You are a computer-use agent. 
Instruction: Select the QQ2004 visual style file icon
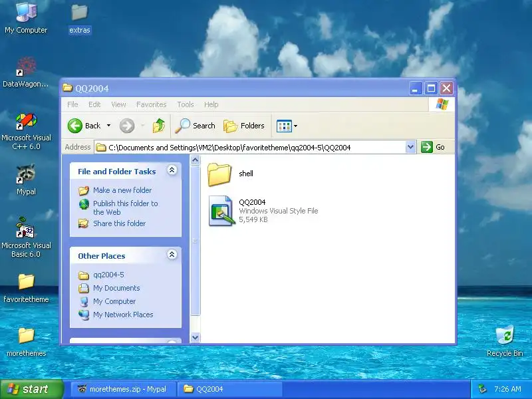pyautogui.click(x=221, y=211)
